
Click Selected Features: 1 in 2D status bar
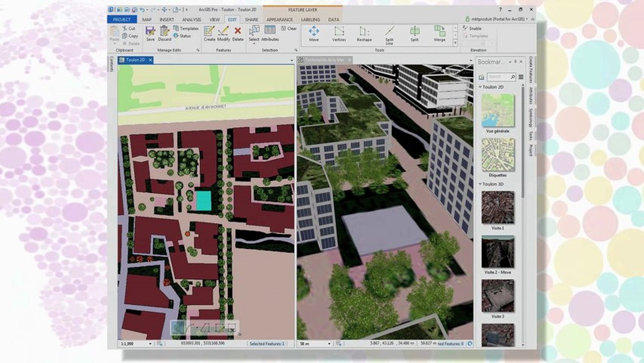[x=267, y=343]
